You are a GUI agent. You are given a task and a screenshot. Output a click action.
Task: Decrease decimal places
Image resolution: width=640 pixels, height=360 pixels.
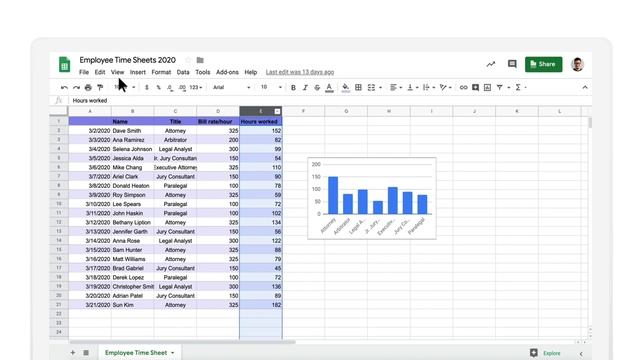tap(170, 87)
